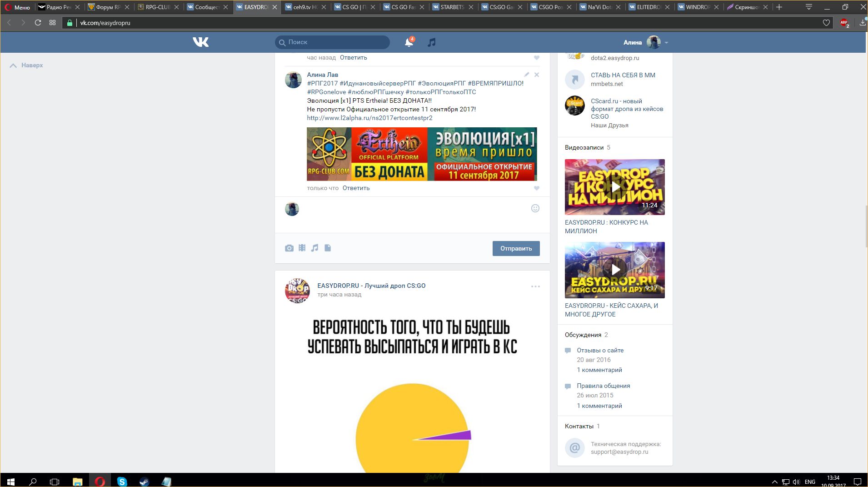This screenshot has height=487, width=868.
Task: Attach a document with file icon
Action: point(328,248)
